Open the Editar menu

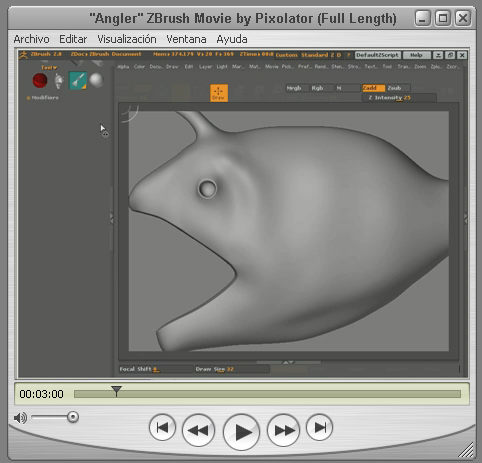click(x=73, y=39)
